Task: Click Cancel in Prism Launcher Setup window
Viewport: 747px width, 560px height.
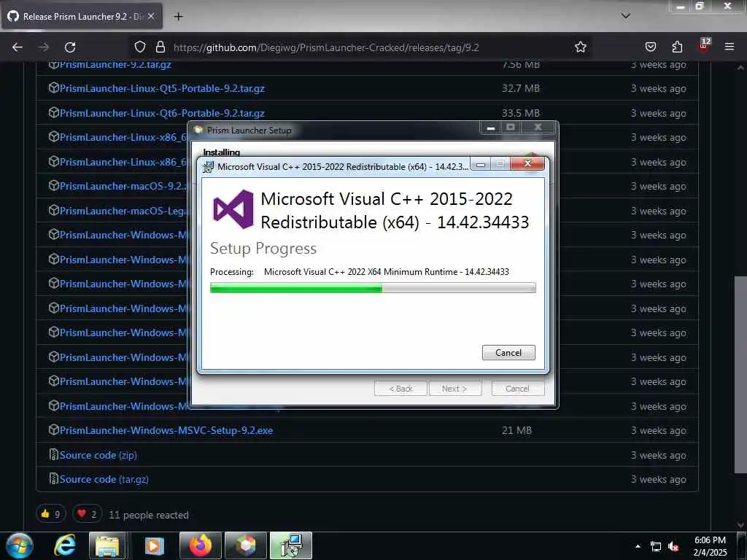Action: coord(517,389)
